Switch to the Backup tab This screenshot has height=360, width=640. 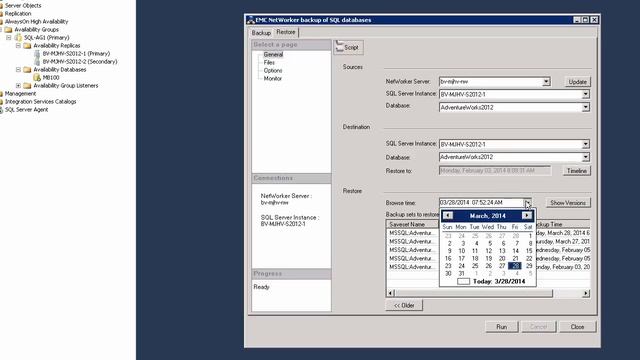261,33
